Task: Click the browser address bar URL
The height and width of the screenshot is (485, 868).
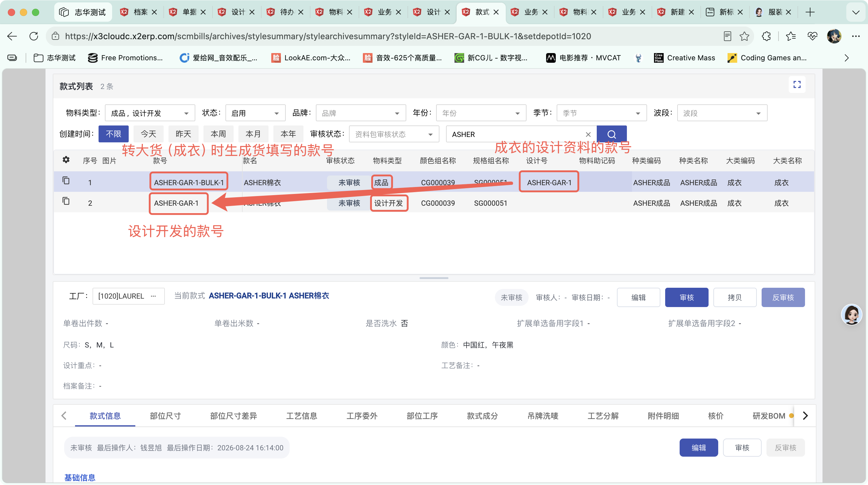Action: (328, 36)
